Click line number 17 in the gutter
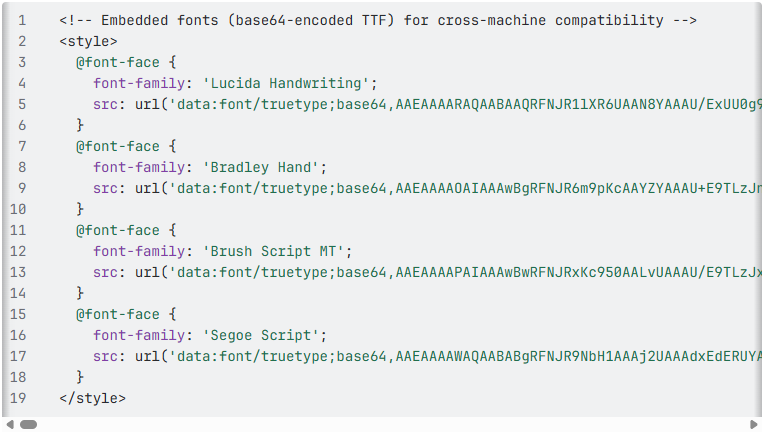 [x=18, y=356]
